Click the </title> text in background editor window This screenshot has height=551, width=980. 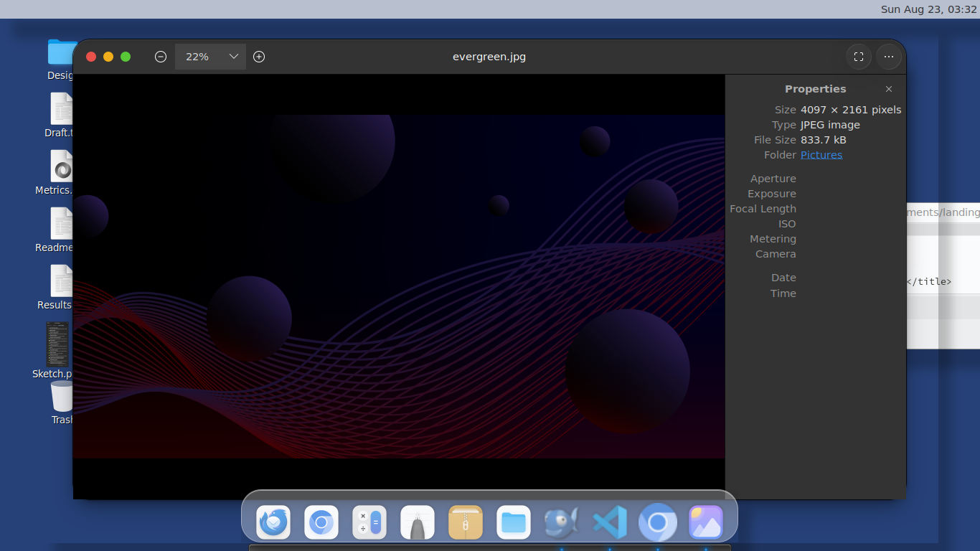tap(930, 281)
